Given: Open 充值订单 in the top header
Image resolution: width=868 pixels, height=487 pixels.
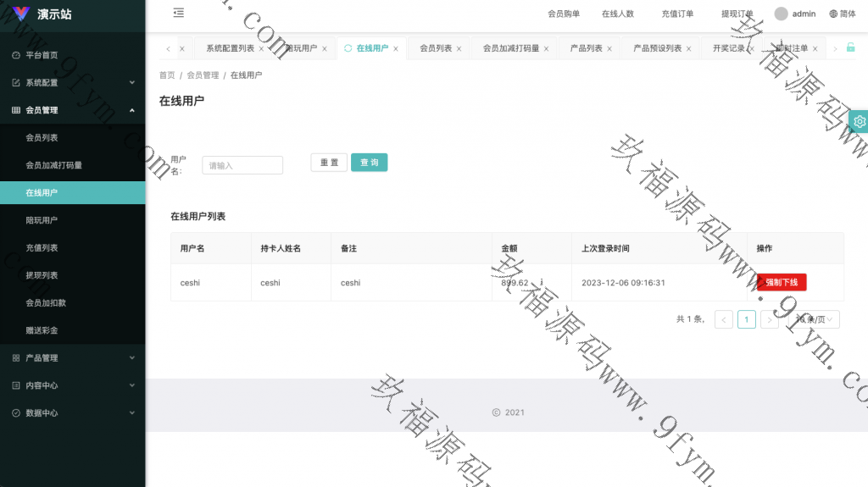Looking at the screenshot, I should [x=677, y=14].
